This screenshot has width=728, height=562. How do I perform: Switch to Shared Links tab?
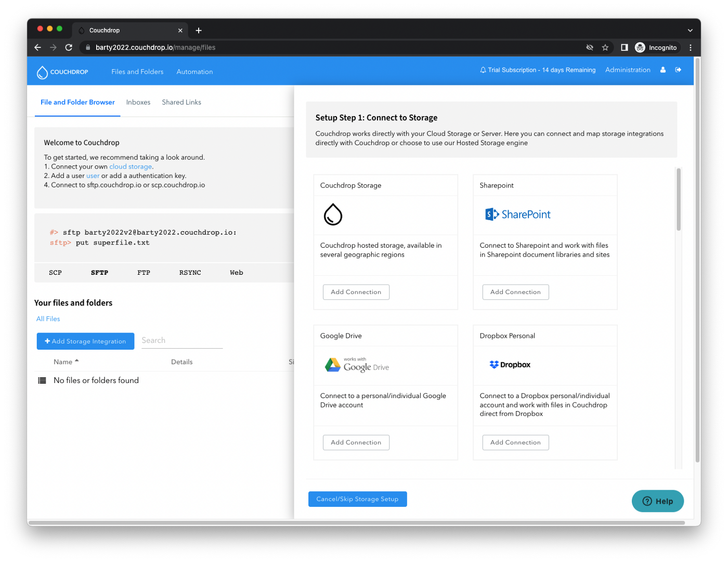181,103
